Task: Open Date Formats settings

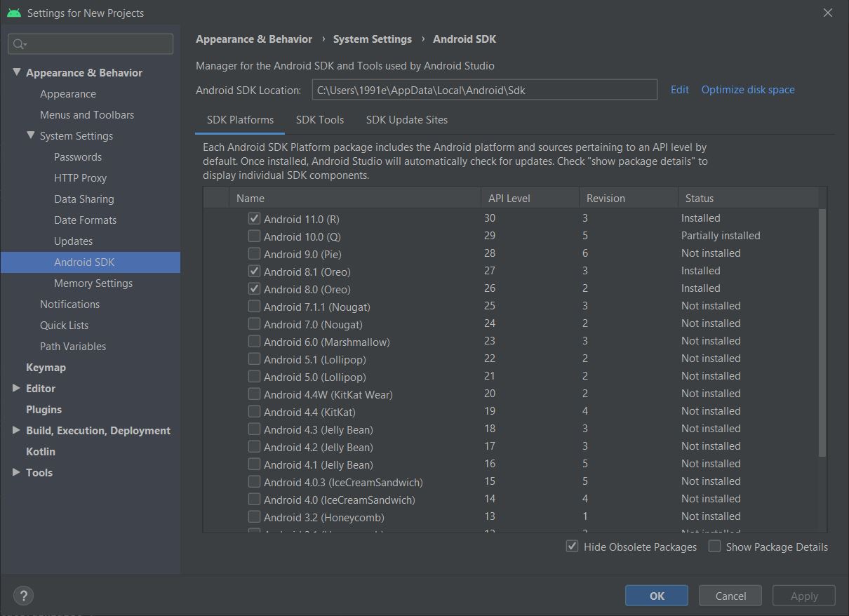Action: (86, 220)
